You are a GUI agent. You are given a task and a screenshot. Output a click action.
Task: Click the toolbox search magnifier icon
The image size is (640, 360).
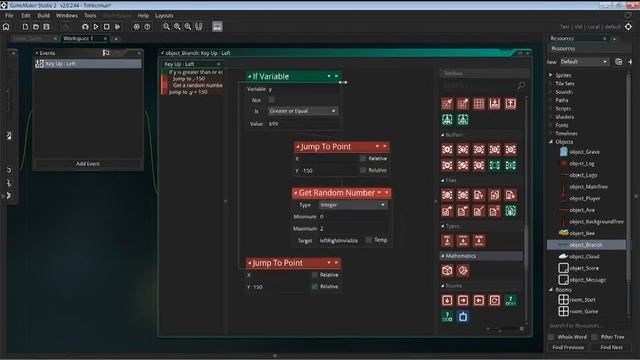(x=521, y=85)
